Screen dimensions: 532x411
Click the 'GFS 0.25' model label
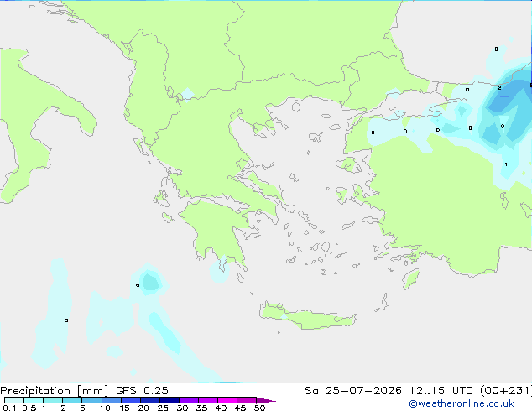pyautogui.click(x=142, y=391)
